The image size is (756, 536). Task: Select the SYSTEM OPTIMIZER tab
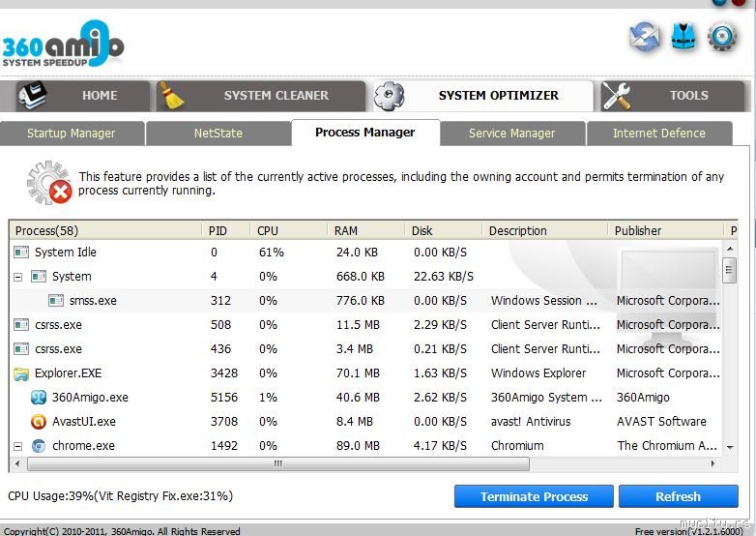[x=482, y=96]
